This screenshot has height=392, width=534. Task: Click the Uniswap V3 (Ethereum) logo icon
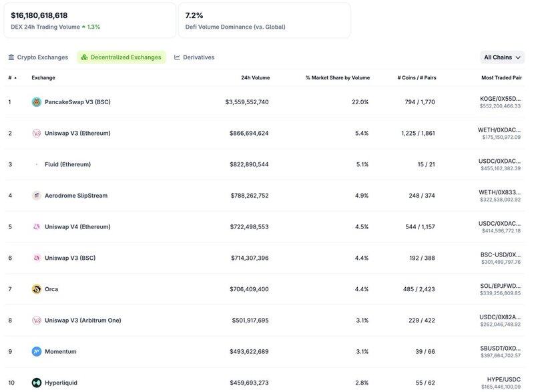[x=37, y=134]
